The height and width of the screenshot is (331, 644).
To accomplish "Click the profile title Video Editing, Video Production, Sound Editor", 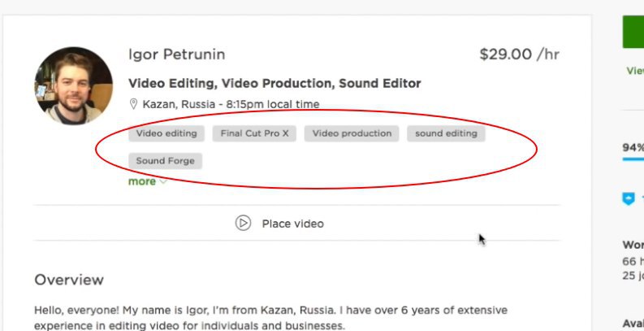I will pos(274,84).
